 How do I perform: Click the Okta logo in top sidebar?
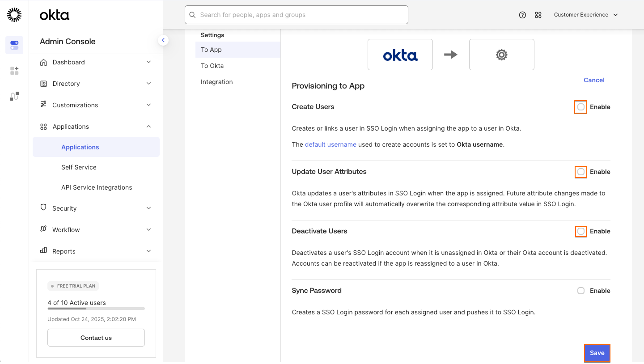pos(54,15)
